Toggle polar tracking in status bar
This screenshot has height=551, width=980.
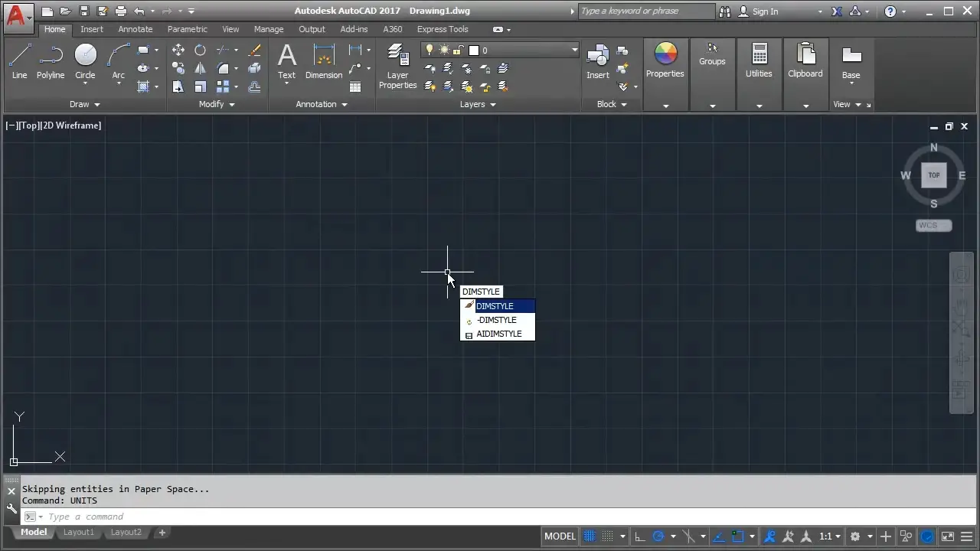[x=658, y=536]
